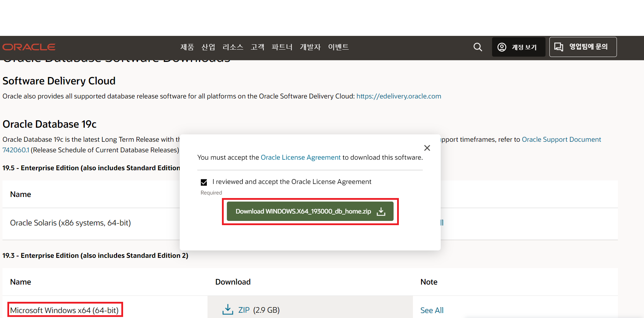Image resolution: width=644 pixels, height=318 pixels.
Task: Open Oracle License Agreement link in dialog
Action: [301, 158]
